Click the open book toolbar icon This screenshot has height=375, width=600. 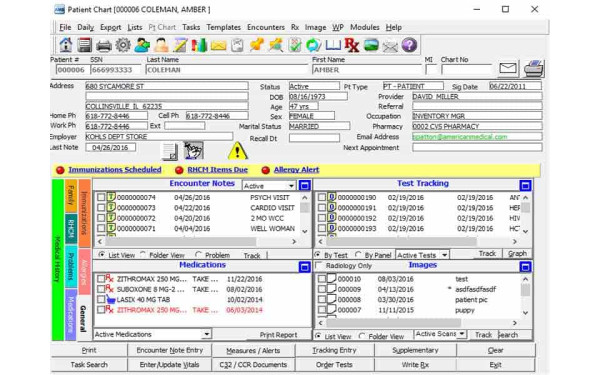pos(333,45)
